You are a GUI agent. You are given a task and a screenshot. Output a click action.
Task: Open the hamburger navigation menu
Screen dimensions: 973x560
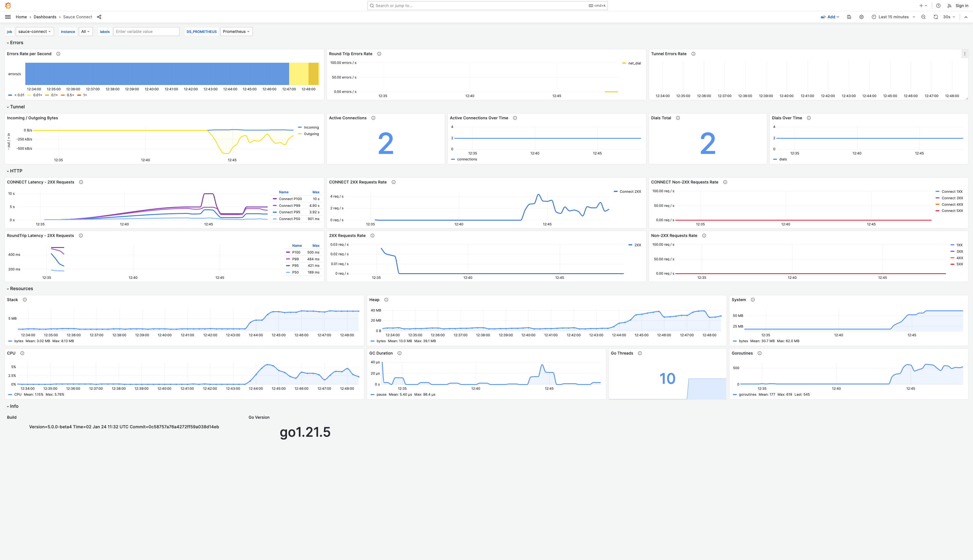pos(8,17)
